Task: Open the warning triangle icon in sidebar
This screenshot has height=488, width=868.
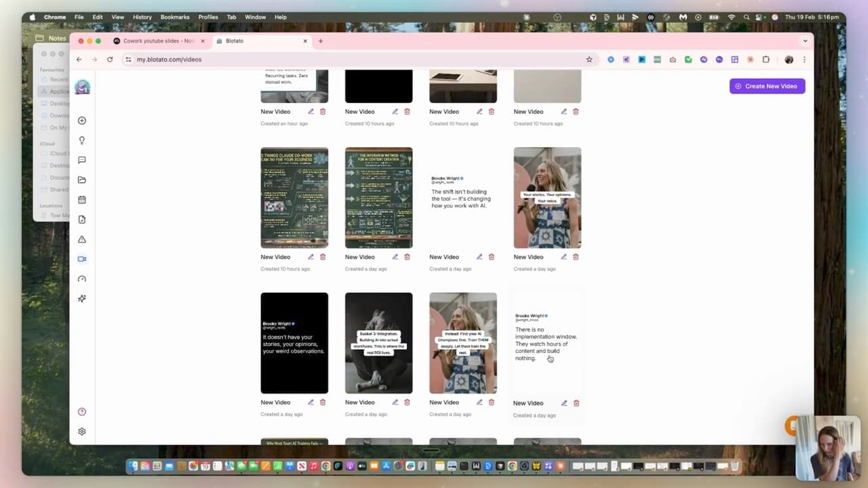Action: (x=82, y=239)
